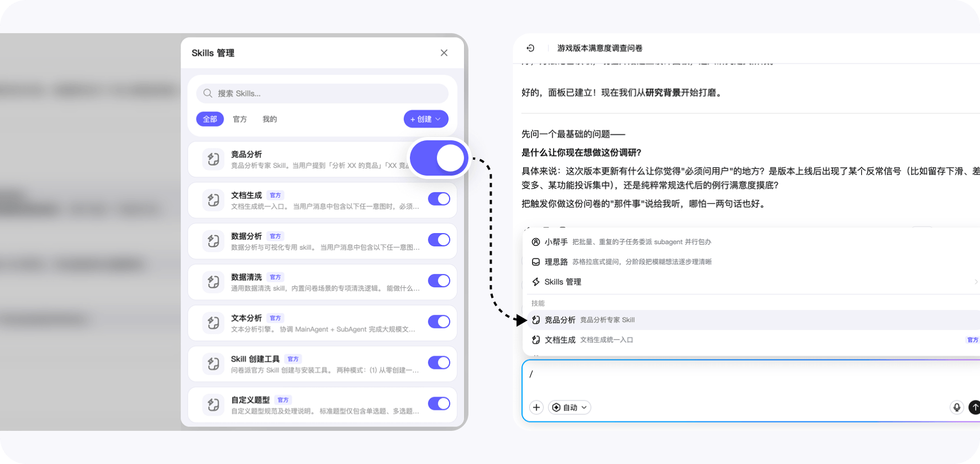Click the skill icon beside 数据分析 card
The height and width of the screenshot is (464, 980).
coord(213,241)
